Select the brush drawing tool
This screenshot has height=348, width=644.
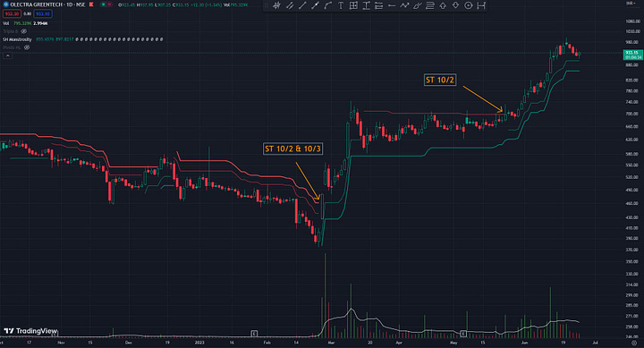(x=418, y=5)
